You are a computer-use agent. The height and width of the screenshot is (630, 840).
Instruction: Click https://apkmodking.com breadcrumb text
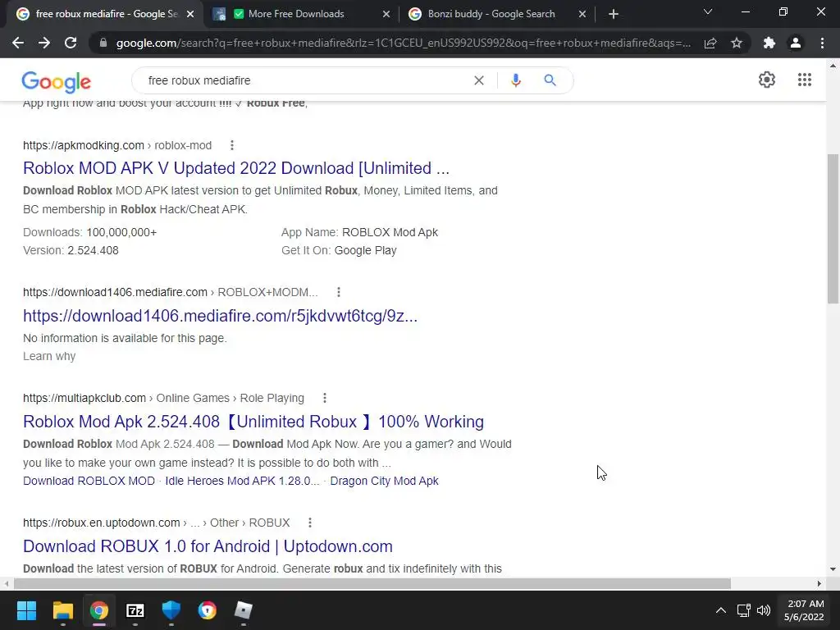pos(84,145)
